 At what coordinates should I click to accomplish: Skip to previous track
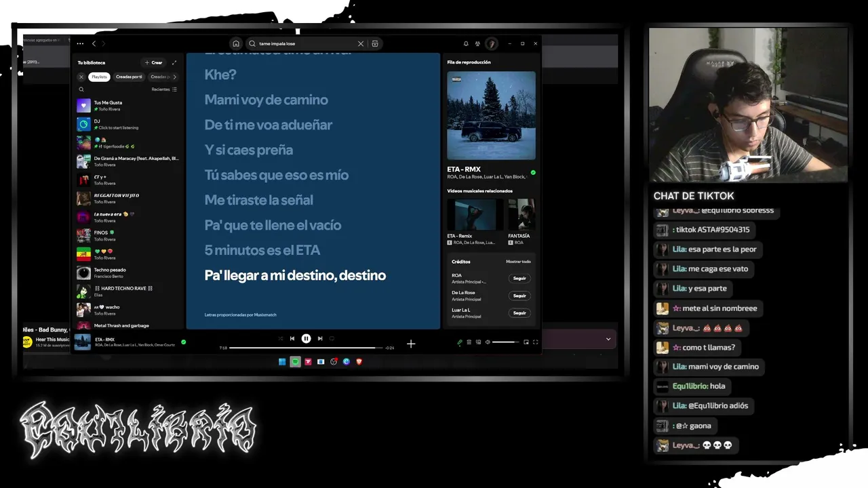coord(292,338)
